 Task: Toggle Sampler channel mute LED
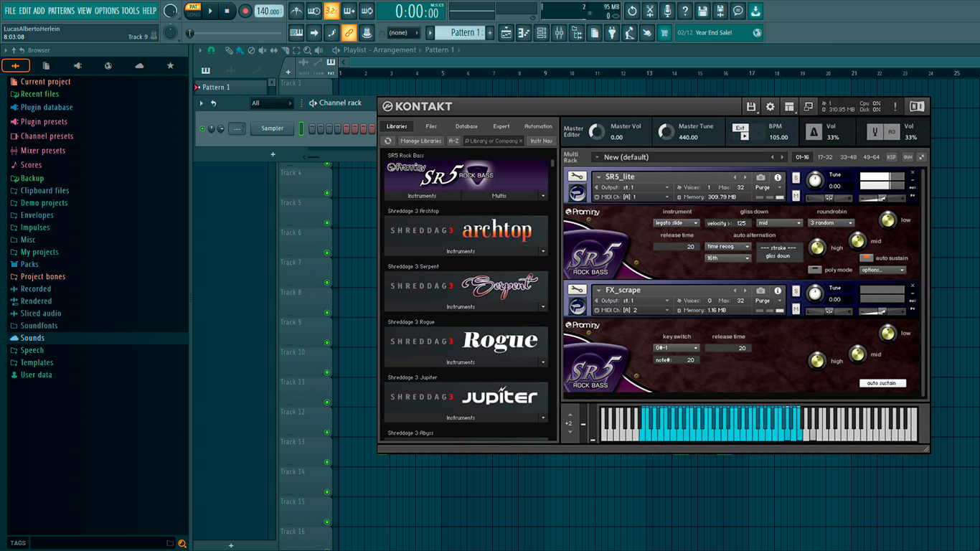coord(202,129)
